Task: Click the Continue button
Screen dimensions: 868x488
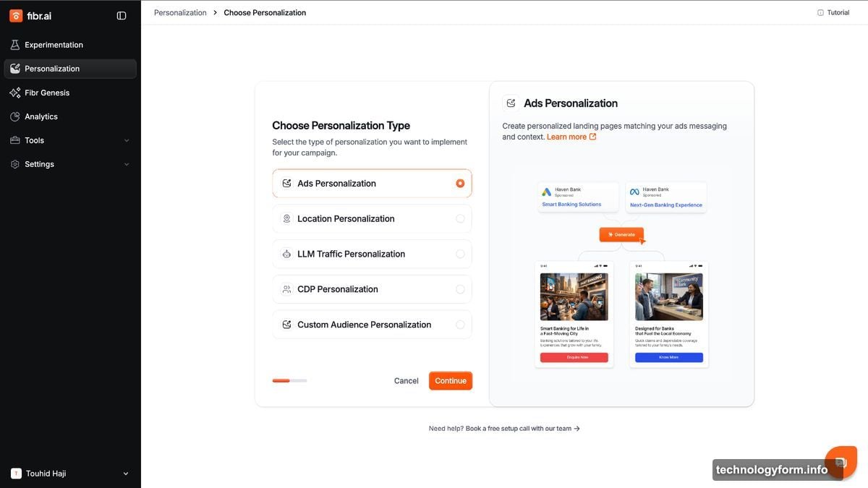Action: (451, 381)
